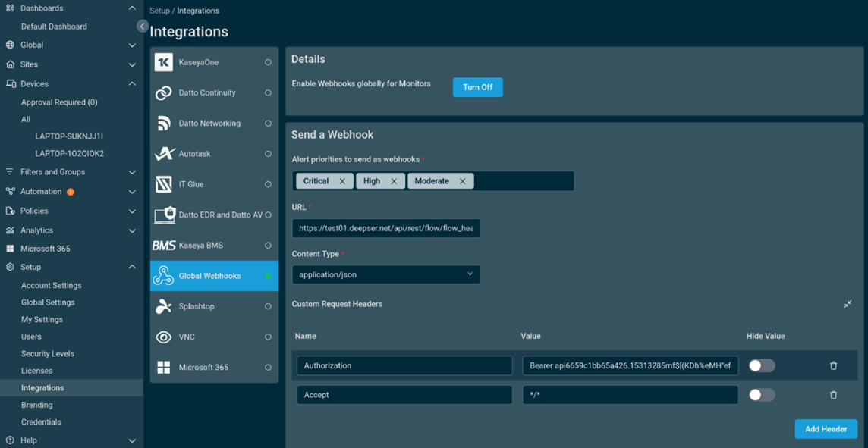Click the KaseyaOne status indicator circle
Image resolution: width=868 pixels, height=448 pixels.
[x=268, y=62]
